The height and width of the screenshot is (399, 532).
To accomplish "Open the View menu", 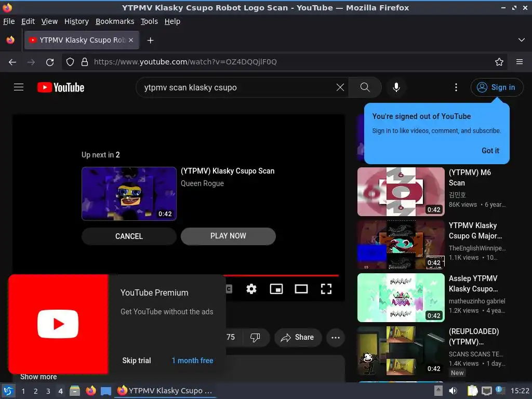I will pos(49,21).
